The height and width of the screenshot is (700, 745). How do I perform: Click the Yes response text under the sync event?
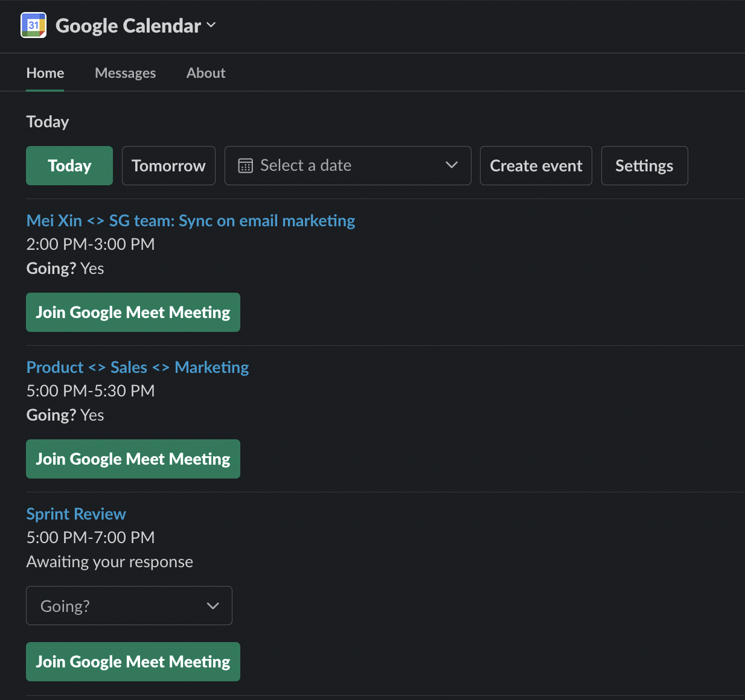(x=92, y=268)
